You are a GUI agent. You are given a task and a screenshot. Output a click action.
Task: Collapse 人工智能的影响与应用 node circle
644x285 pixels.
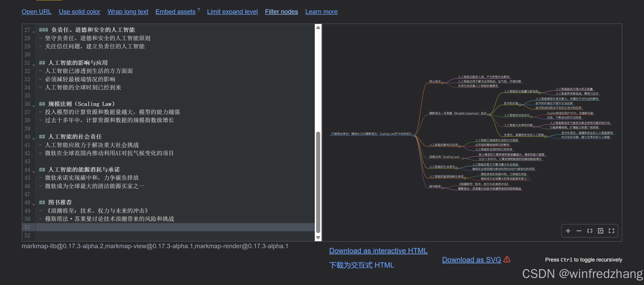point(460,146)
